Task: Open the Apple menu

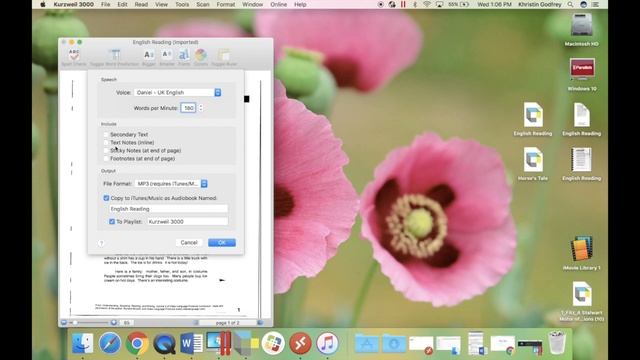Action: 42,4
